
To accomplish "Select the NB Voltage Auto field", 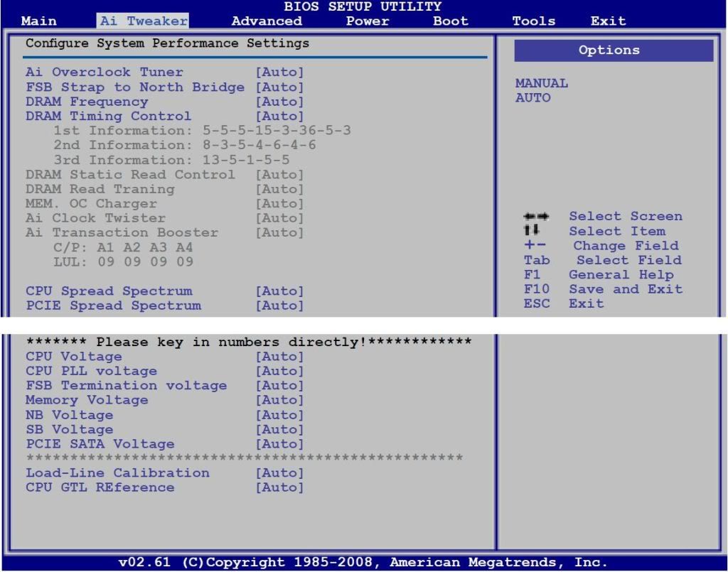I will [279, 415].
